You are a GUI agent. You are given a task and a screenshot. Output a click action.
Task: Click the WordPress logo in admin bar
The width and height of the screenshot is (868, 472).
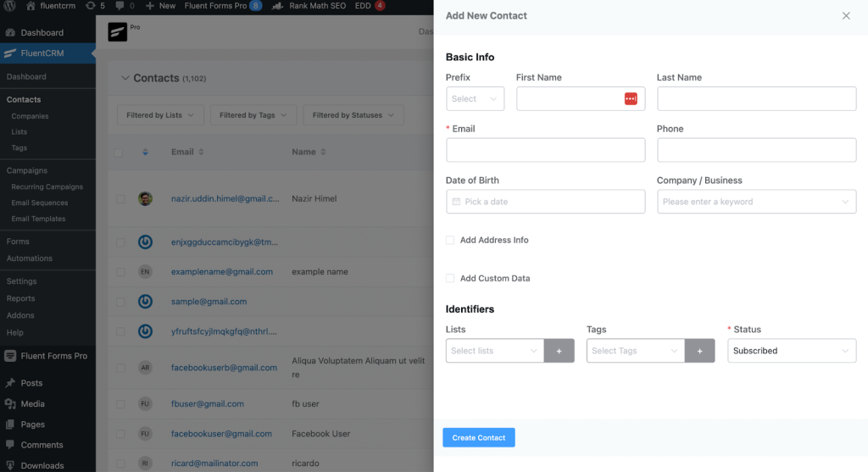click(10, 6)
